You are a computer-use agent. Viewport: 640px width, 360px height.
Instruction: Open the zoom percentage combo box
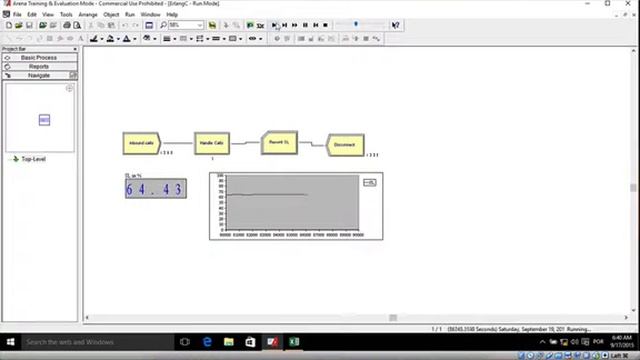186,25
